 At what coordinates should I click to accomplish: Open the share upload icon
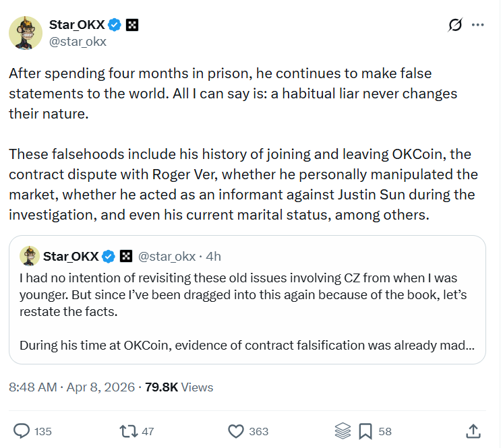click(x=473, y=430)
